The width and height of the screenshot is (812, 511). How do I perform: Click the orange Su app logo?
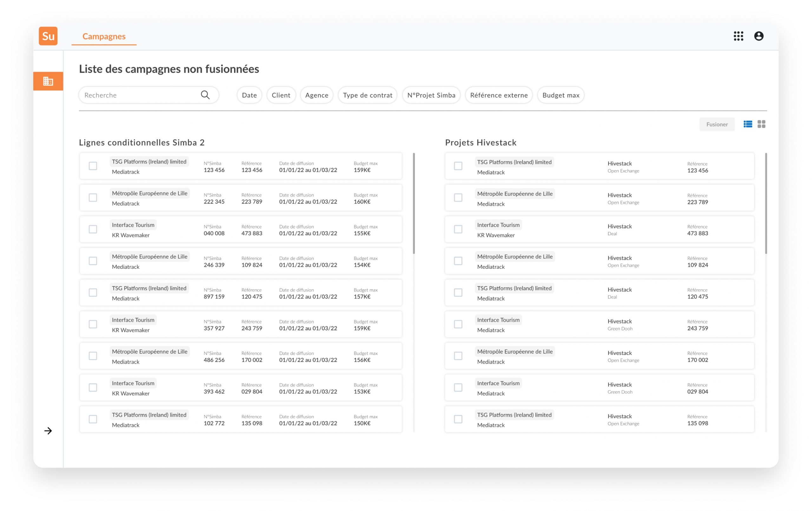[48, 36]
